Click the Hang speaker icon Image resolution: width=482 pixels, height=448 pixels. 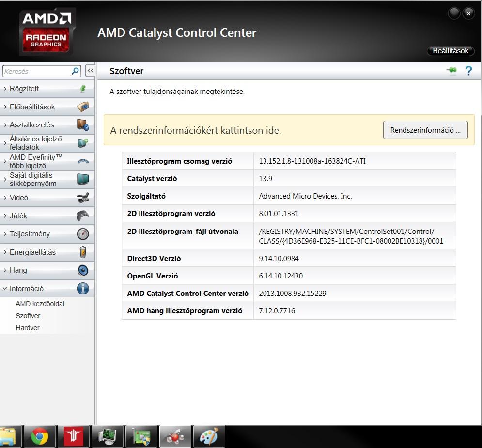pyautogui.click(x=83, y=270)
